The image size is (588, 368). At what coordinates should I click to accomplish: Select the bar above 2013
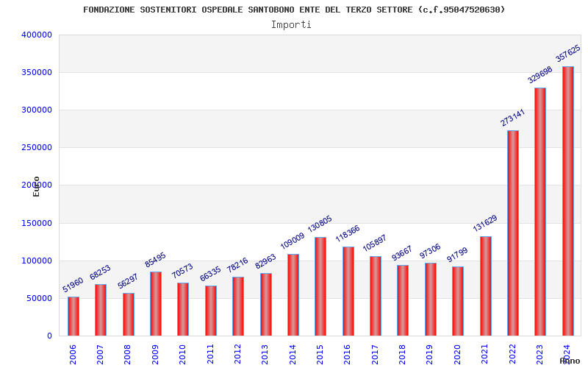point(266,304)
